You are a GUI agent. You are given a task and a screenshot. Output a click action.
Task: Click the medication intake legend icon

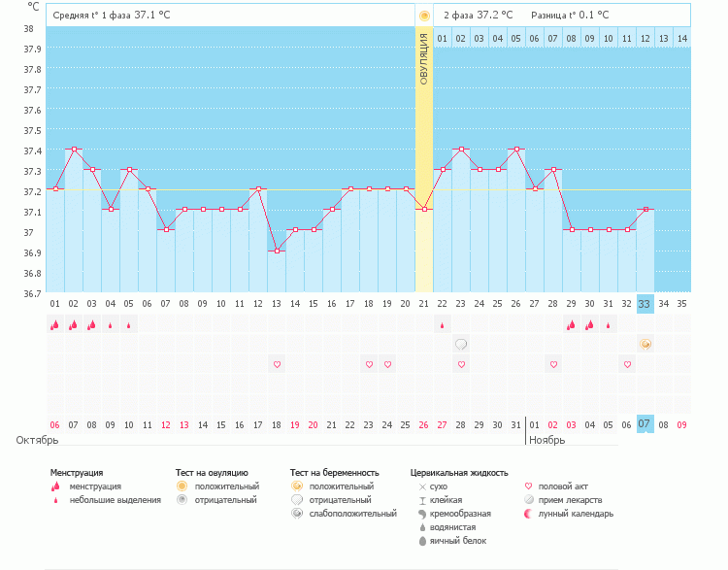click(x=528, y=500)
